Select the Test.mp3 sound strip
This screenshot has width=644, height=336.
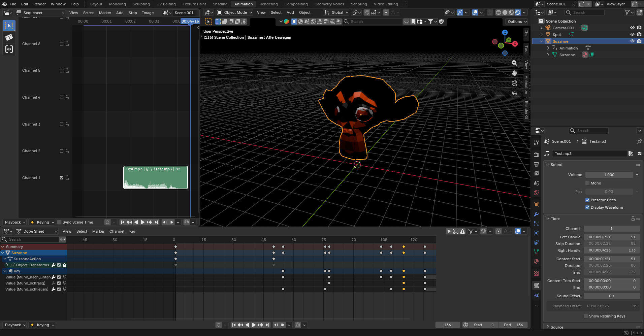[156, 177]
